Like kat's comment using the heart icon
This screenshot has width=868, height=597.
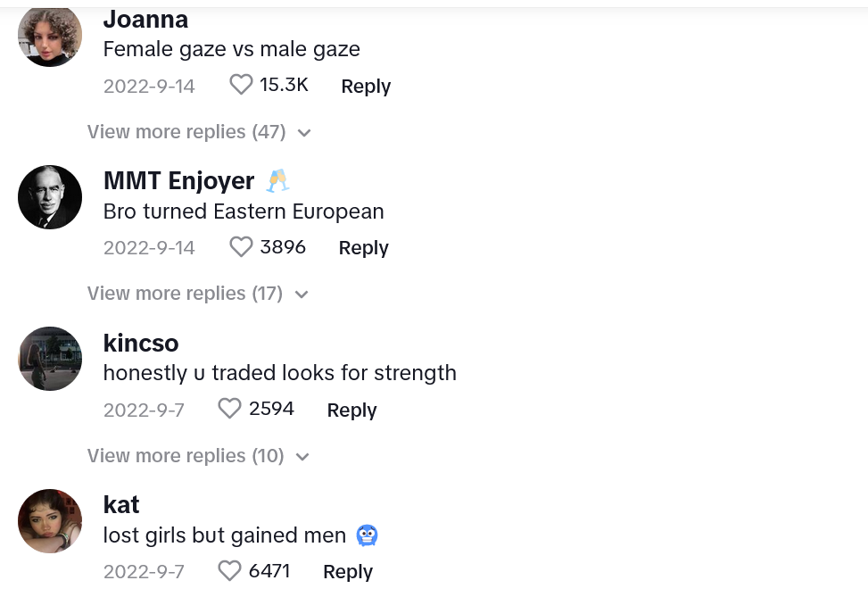pyautogui.click(x=229, y=571)
